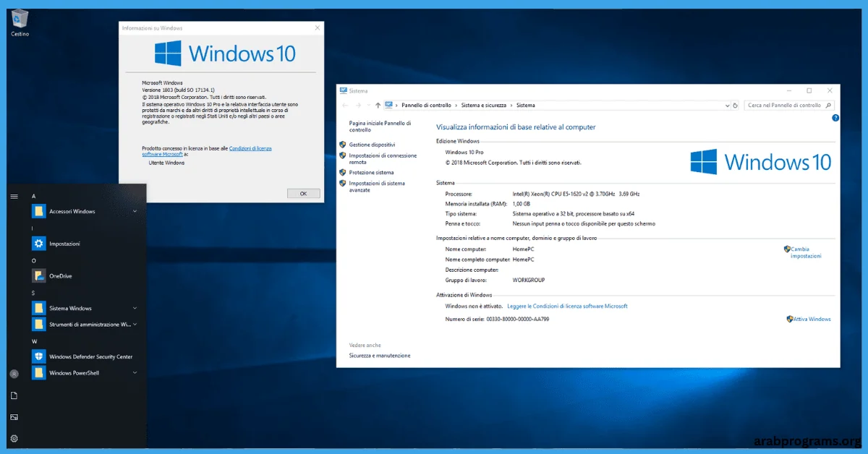868x454 pixels.
Task: Open Impostazioni di connessione remota
Action: (383, 158)
